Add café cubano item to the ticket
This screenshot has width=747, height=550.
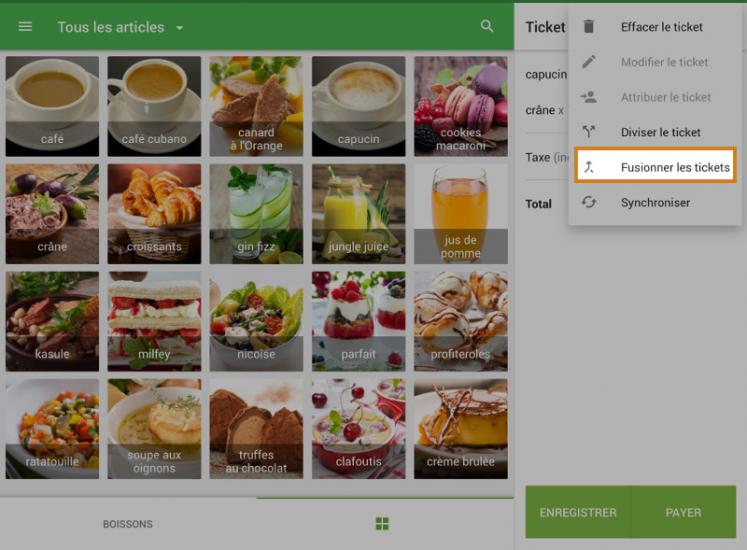154,106
